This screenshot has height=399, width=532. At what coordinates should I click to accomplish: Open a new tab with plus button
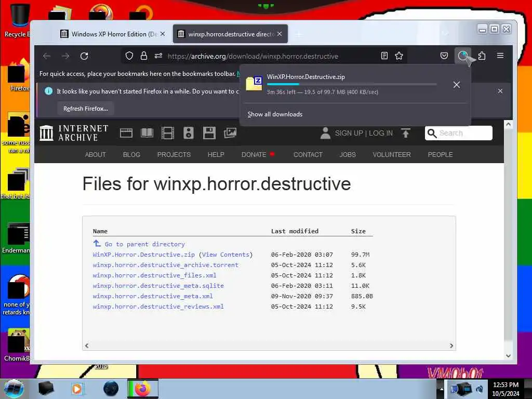(x=299, y=34)
